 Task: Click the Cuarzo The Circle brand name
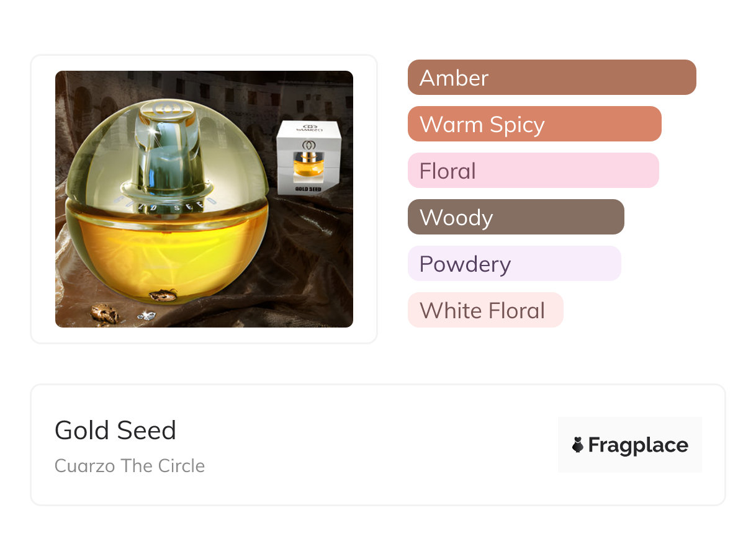(130, 466)
